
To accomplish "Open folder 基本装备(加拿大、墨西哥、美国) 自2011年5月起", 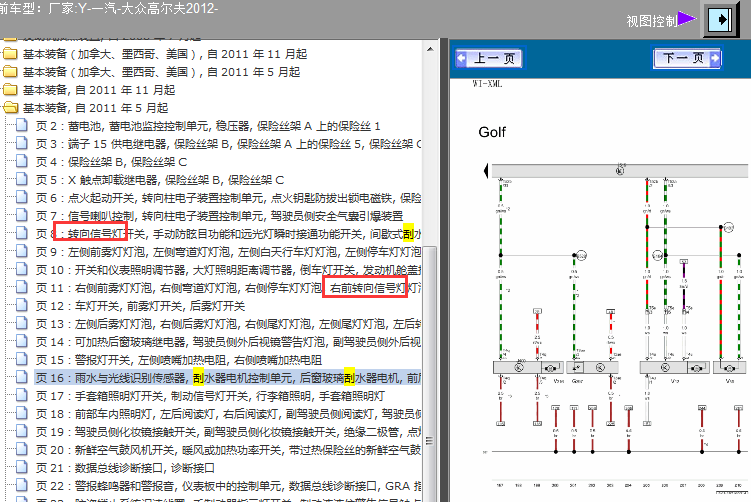I will 161,72.
